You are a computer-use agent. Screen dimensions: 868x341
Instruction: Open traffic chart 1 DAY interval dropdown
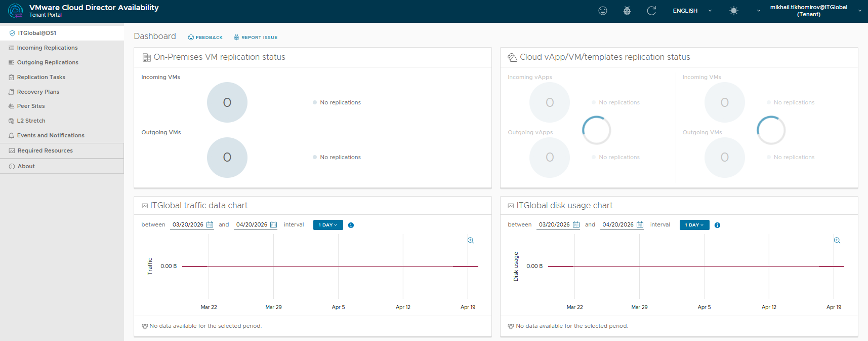[x=328, y=225]
